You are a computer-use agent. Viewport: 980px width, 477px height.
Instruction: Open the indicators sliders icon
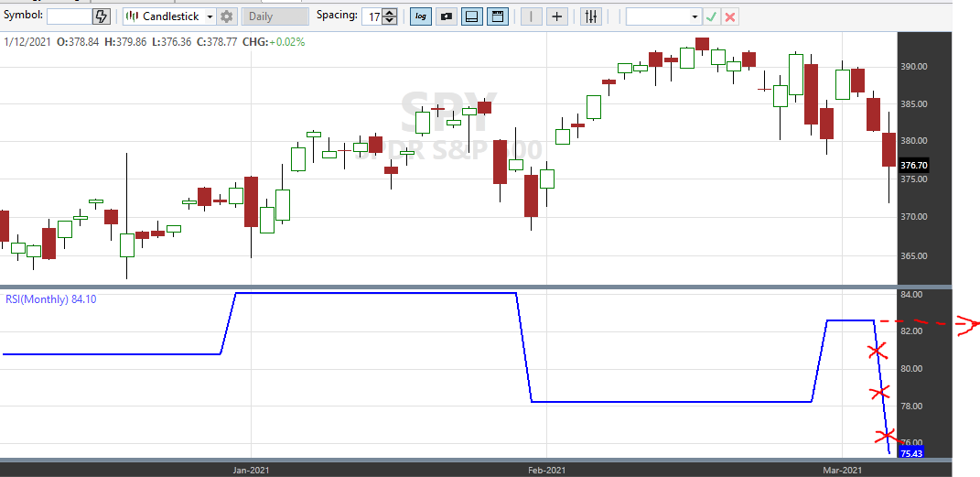pos(590,16)
